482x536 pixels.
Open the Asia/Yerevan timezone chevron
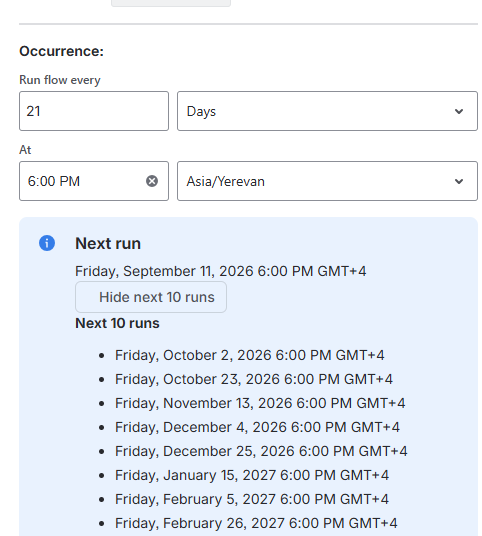click(x=459, y=181)
